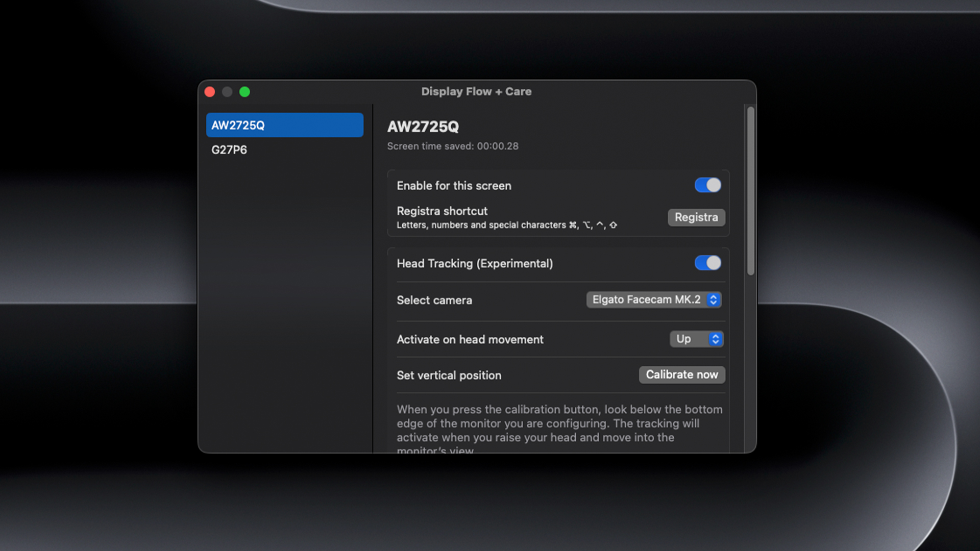Click the Set vertical position label
The width and height of the screenshot is (980, 551).
point(449,375)
